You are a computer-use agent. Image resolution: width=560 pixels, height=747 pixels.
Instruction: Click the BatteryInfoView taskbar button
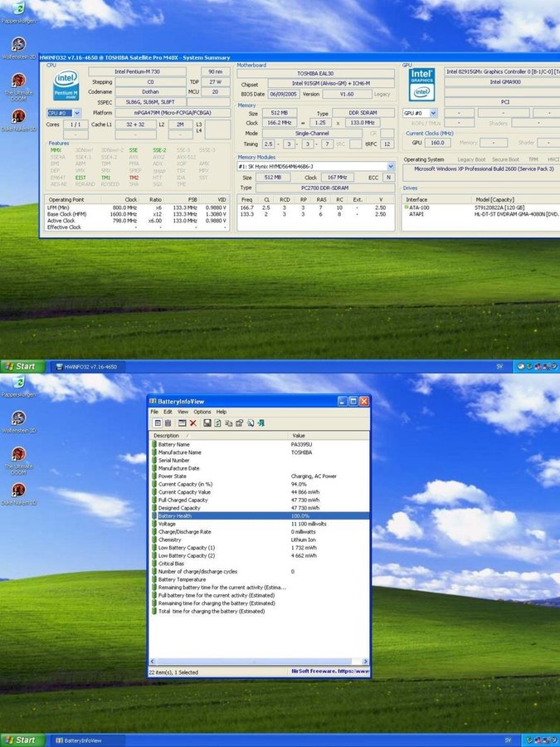[88, 740]
